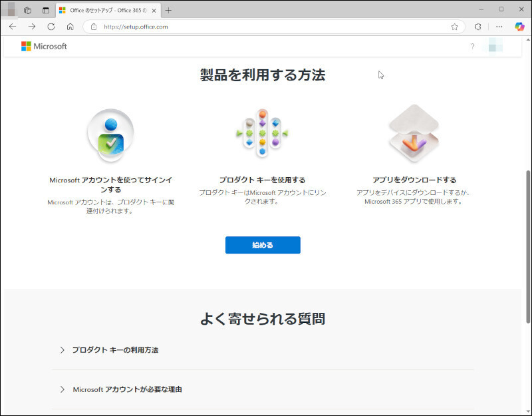Click the アプリをダウンロードする heading
This screenshot has width=532, height=416.
(x=414, y=180)
